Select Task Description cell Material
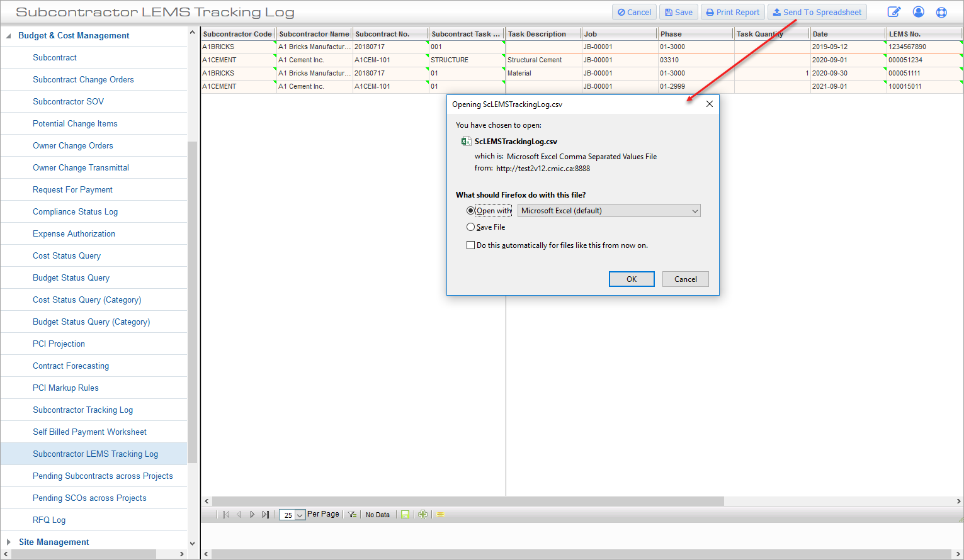Screen dimensions: 964x560 (543, 73)
